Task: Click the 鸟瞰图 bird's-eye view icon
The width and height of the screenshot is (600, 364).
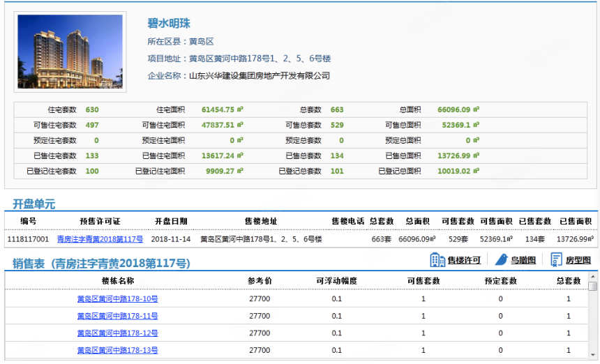Action: pyautogui.click(x=501, y=260)
